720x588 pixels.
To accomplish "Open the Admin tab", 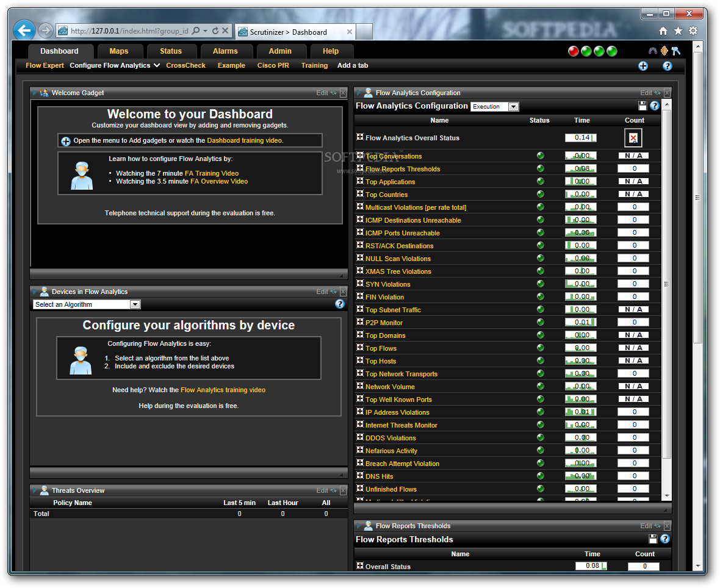I will click(280, 51).
